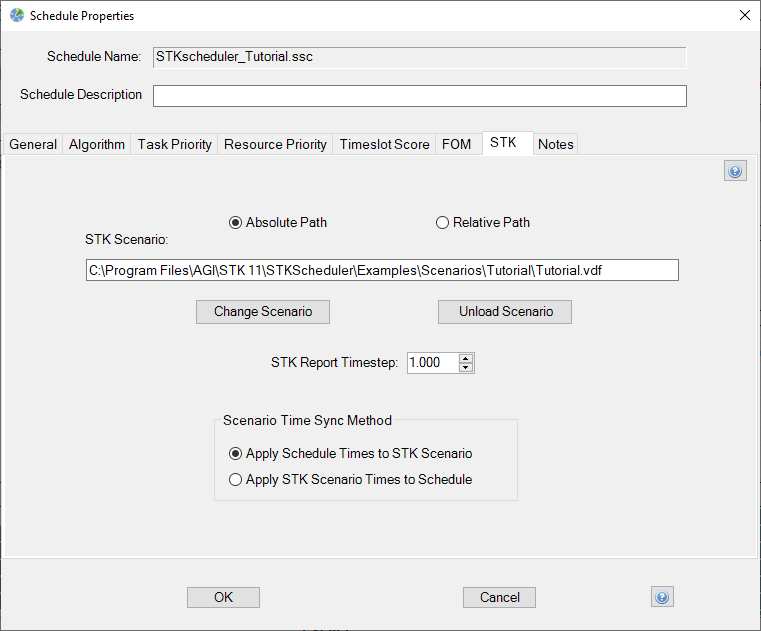This screenshot has height=631, width=761.
Task: Click the help icon beside the Cancel button
Action: pos(661,597)
